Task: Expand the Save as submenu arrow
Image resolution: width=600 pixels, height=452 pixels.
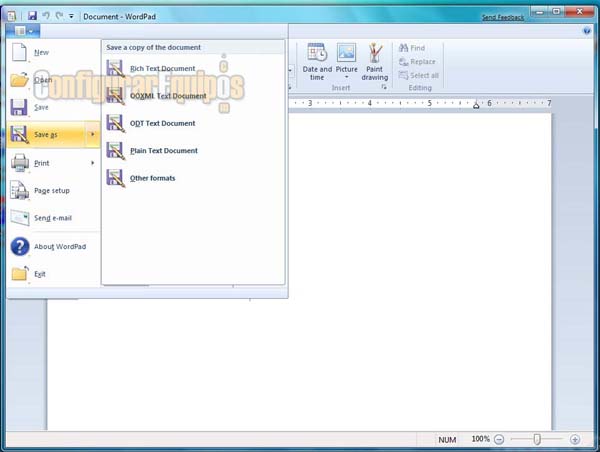Action: click(92, 134)
